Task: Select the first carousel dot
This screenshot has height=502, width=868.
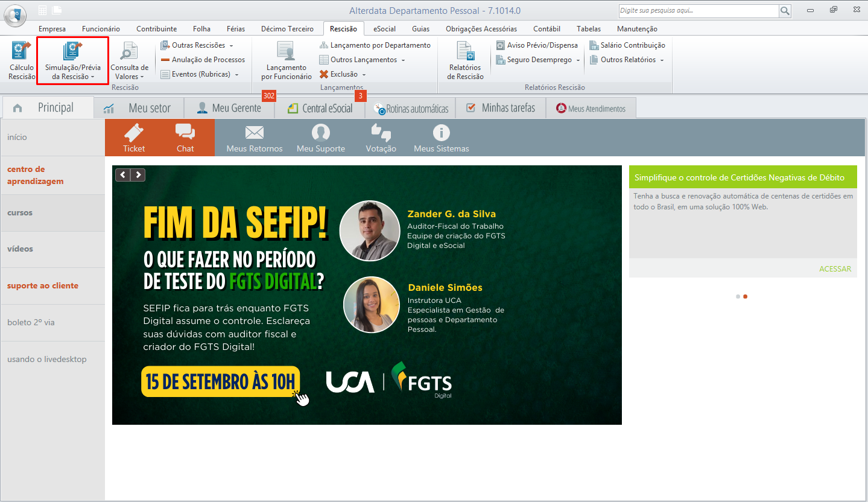Action: pos(738,296)
